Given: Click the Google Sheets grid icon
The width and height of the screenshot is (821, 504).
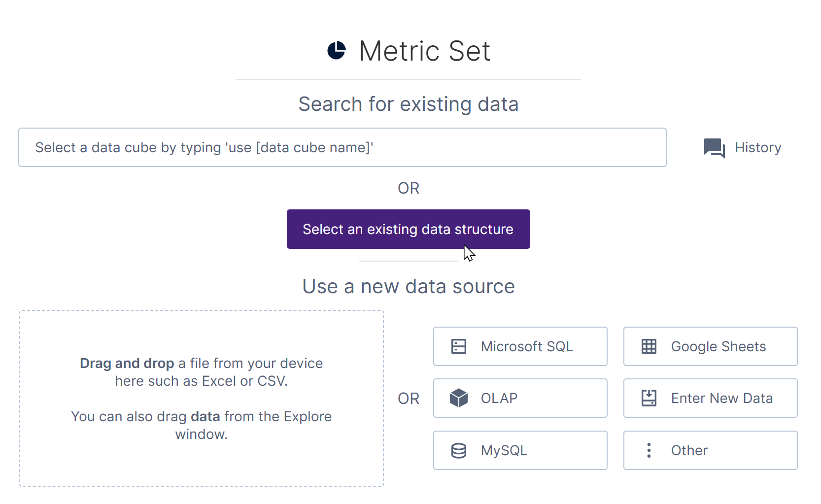Looking at the screenshot, I should (649, 346).
